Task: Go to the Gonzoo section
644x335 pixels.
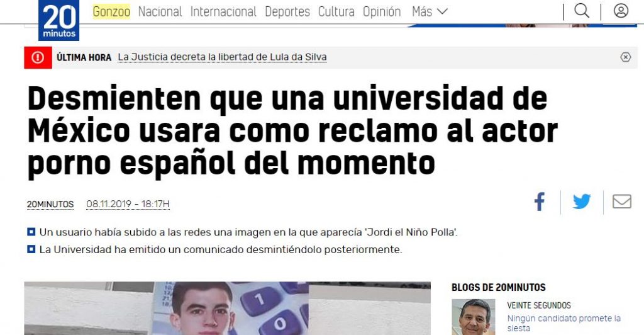Action: 111,11
